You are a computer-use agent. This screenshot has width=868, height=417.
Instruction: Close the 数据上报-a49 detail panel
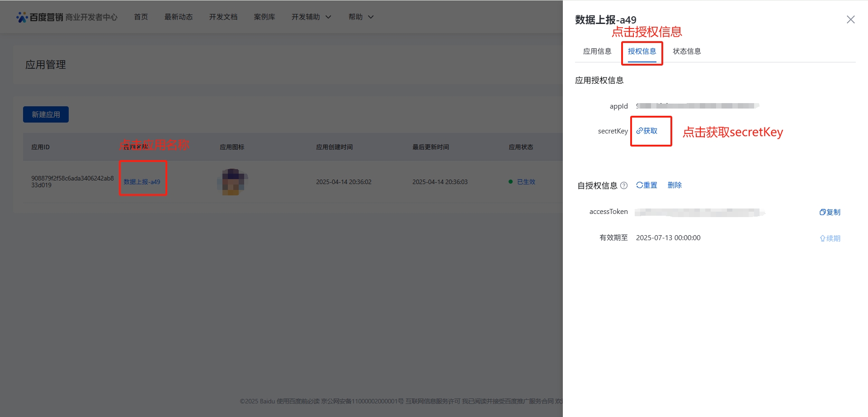(850, 19)
